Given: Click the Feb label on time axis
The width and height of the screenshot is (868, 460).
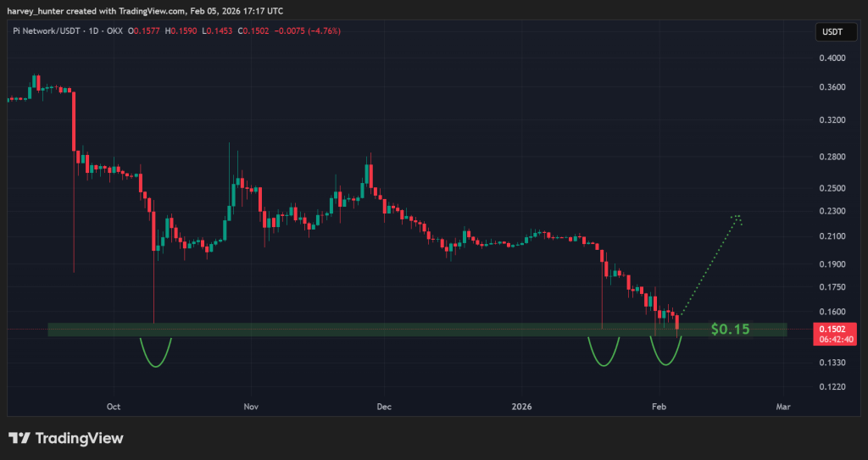Looking at the screenshot, I should click(x=659, y=407).
